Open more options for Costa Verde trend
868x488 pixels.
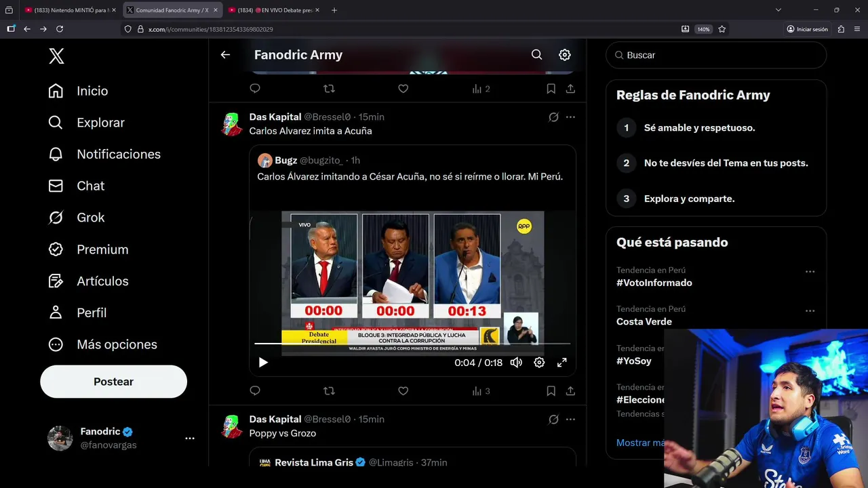pyautogui.click(x=810, y=311)
